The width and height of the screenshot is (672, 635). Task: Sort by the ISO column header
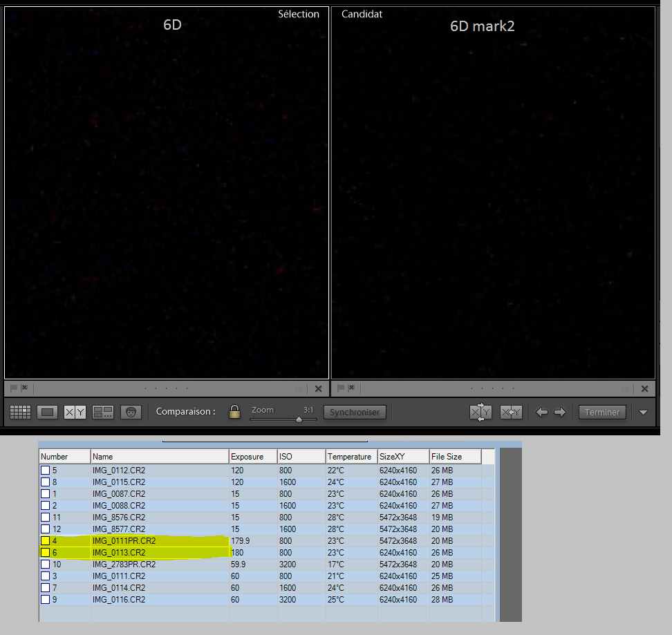click(x=301, y=457)
